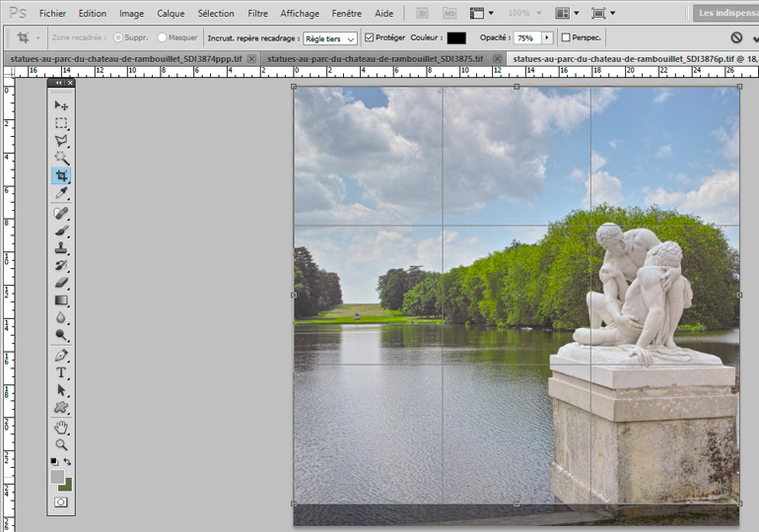Open the Edition menu
Viewport: 759px width, 532px height.
coord(93,14)
